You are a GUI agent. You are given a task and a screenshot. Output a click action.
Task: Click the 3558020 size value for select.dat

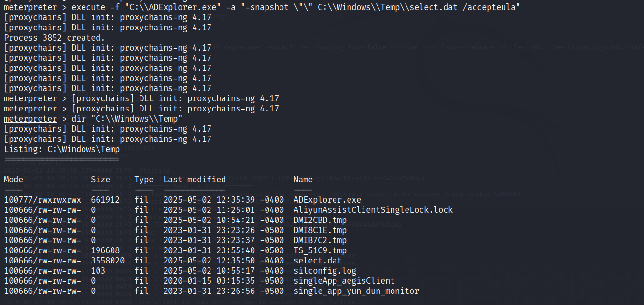[108, 261]
